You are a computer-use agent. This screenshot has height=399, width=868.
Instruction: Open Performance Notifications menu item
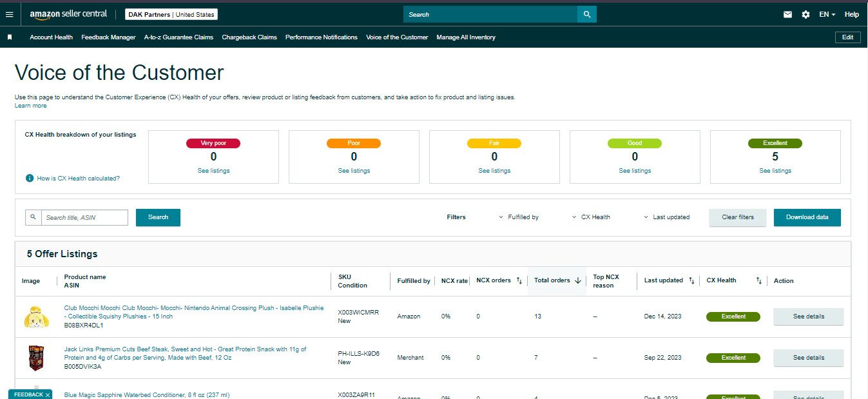click(322, 37)
